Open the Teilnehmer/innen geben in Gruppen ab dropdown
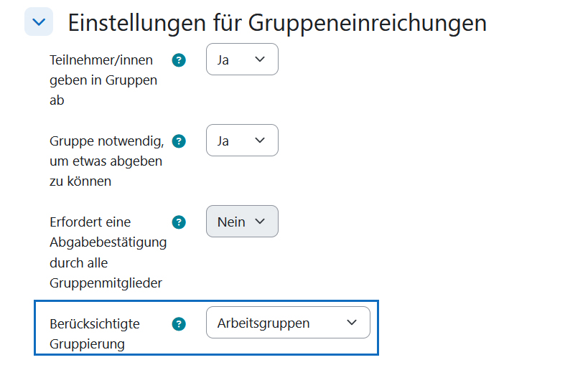Viewport: 588px width, 365px height. [242, 60]
